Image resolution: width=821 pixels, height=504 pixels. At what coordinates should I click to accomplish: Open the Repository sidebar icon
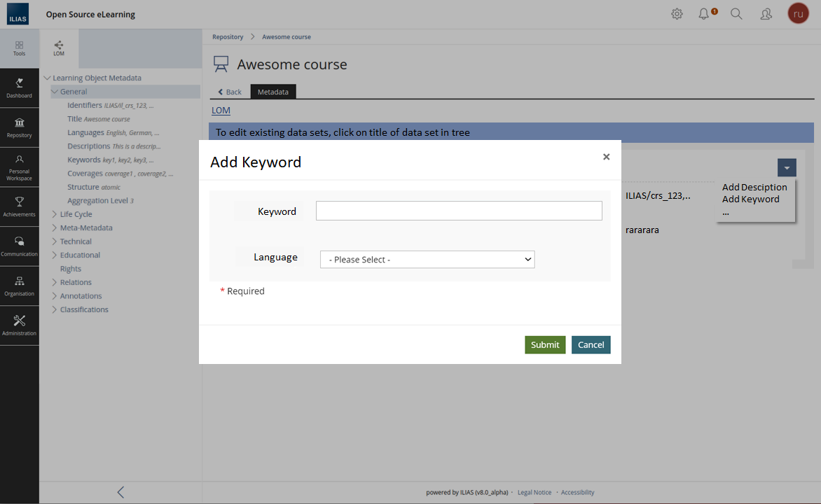(19, 127)
